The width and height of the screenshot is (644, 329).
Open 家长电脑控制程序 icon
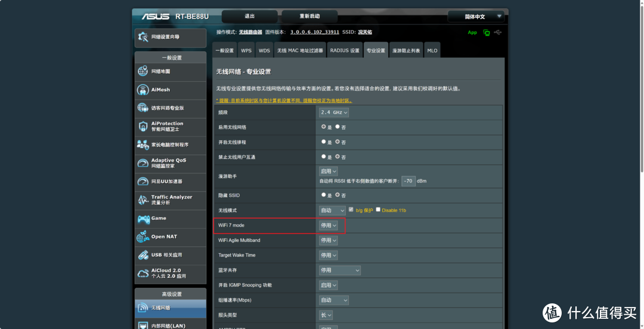(143, 145)
